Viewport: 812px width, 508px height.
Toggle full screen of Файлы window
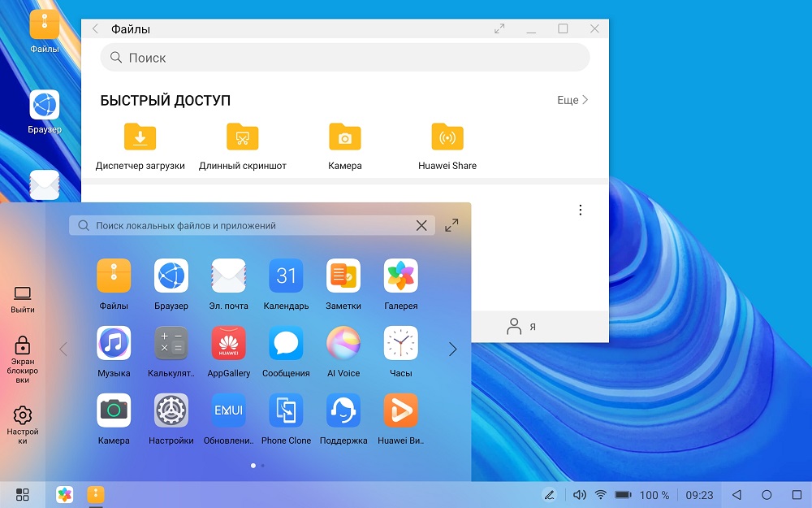pos(499,28)
